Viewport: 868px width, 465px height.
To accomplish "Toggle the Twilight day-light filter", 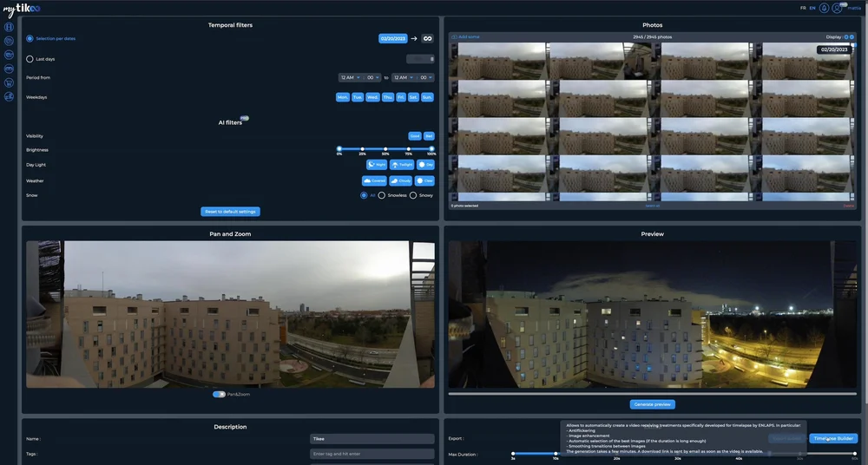I will pos(402,165).
